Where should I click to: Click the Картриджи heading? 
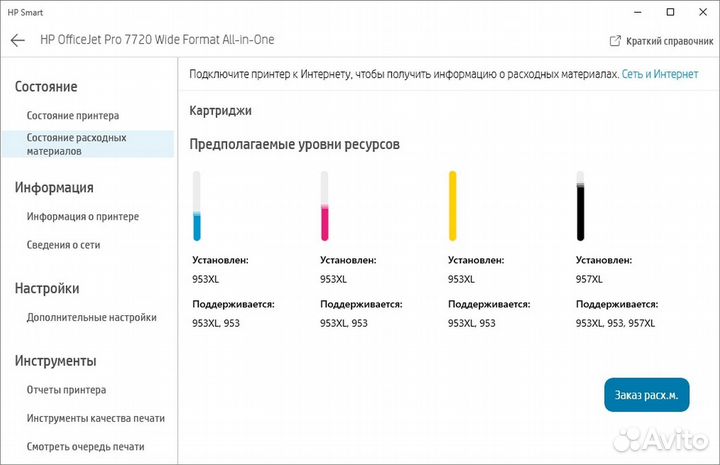[x=220, y=111]
